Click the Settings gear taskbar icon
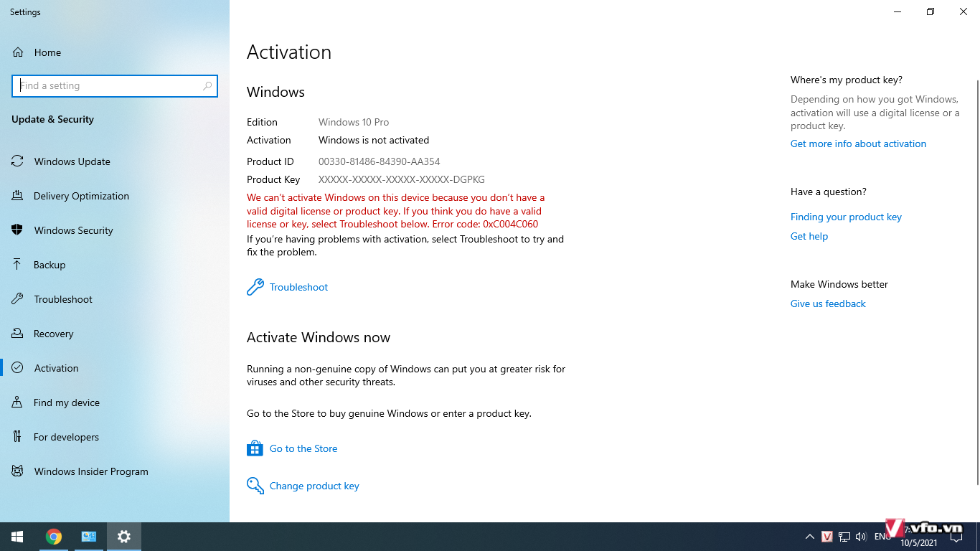 pos(124,537)
